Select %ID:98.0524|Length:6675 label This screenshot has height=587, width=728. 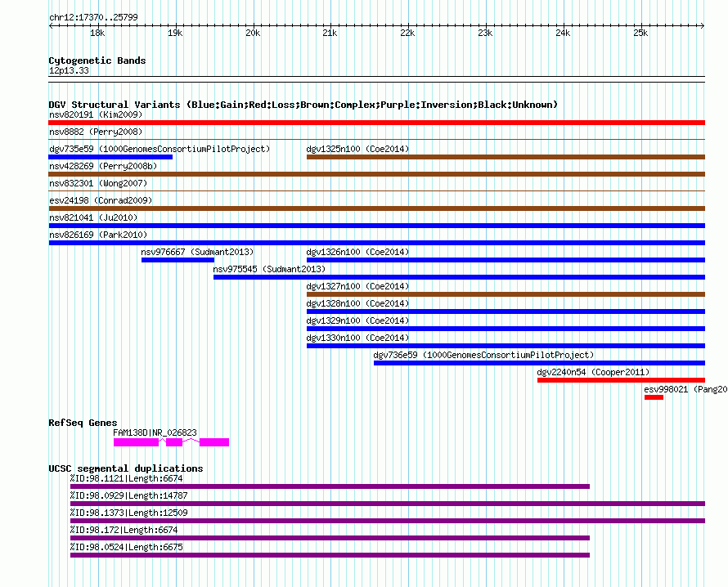126,547
